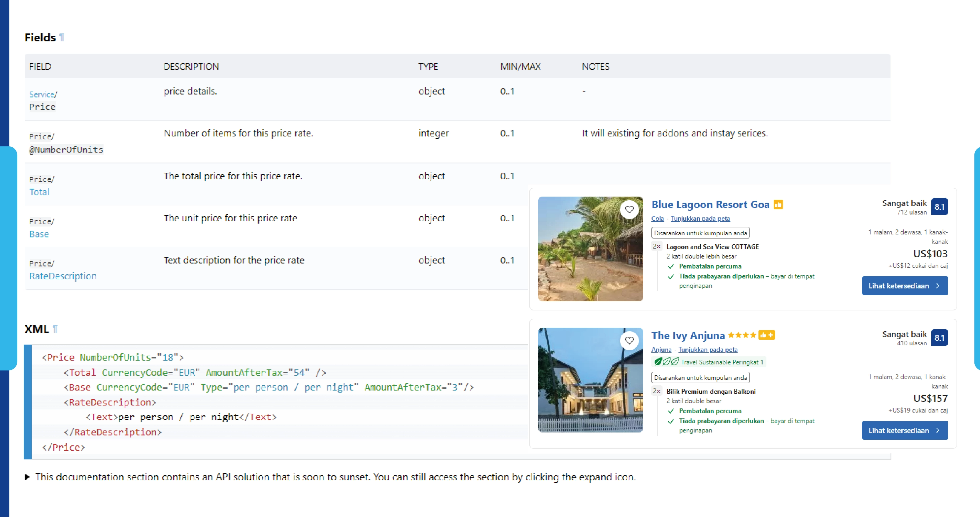
Task: Open The Ivy Anjuna building photo
Action: (590, 380)
